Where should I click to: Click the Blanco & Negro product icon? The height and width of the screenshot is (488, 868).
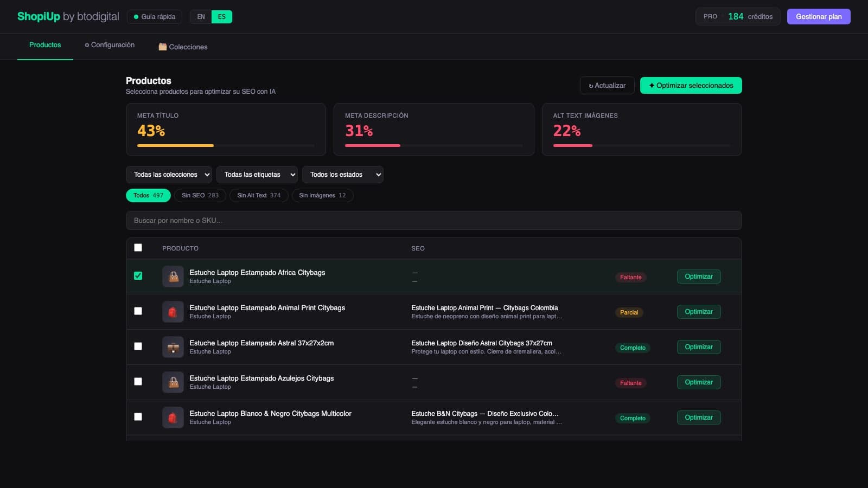[173, 418]
